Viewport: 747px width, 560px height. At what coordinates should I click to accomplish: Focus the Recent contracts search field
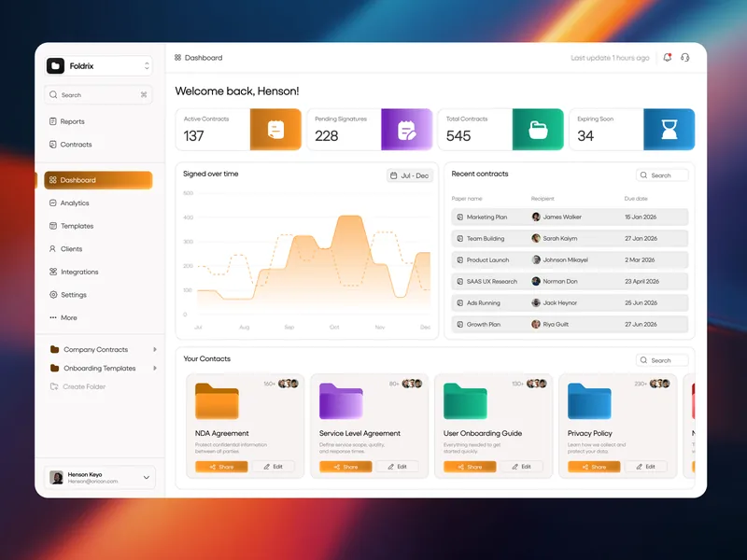click(x=662, y=175)
